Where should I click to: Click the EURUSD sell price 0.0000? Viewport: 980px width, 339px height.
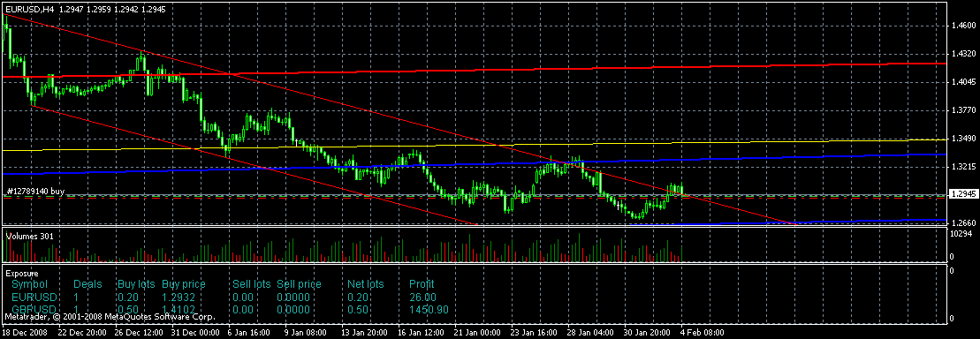point(293,298)
